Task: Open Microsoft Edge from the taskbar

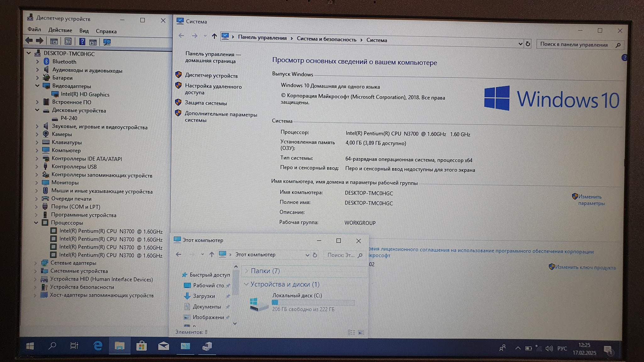Action: click(x=98, y=346)
